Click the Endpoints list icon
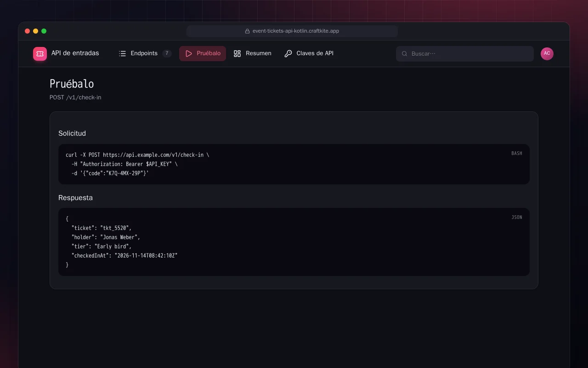Screen dimensions: 588x368 (122, 53)
